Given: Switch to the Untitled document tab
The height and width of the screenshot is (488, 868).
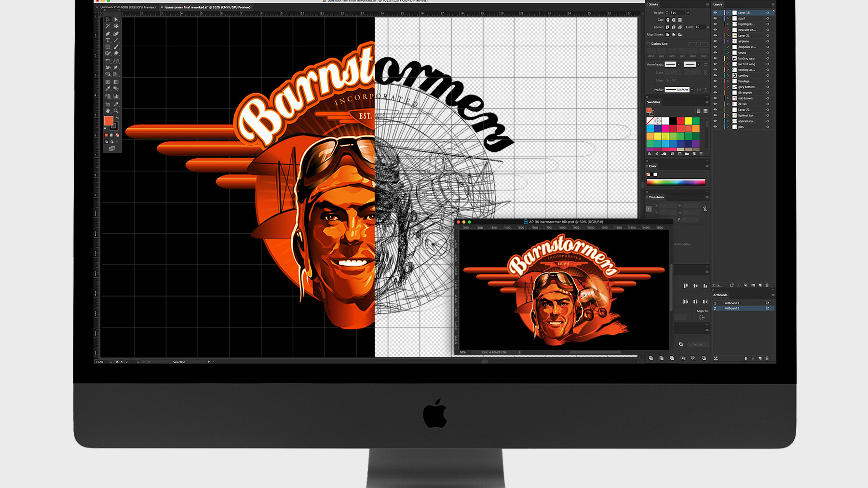Looking at the screenshot, I should tap(127, 7).
